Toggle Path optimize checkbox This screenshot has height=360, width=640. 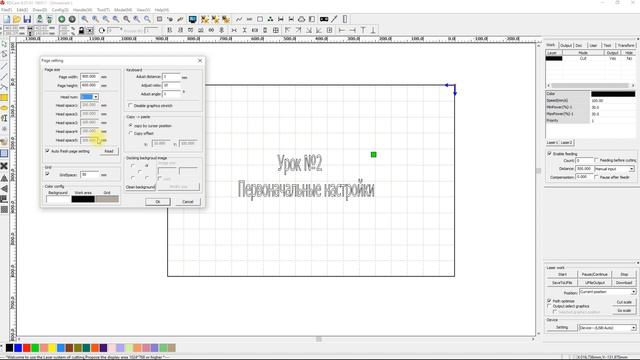pyautogui.click(x=549, y=300)
